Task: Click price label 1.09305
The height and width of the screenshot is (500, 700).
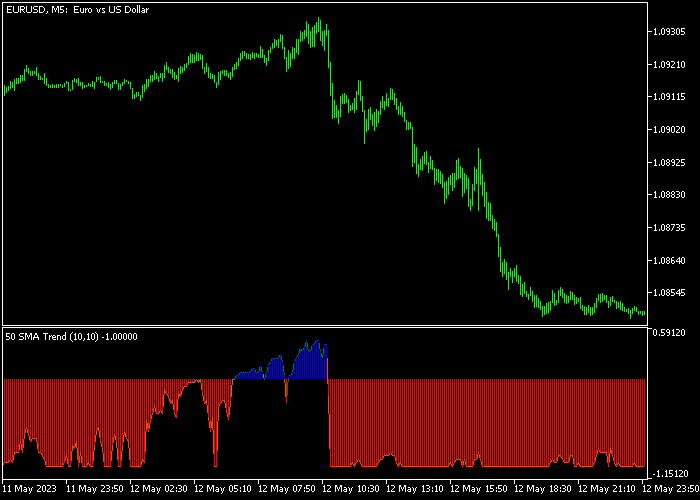Action: pos(670,32)
